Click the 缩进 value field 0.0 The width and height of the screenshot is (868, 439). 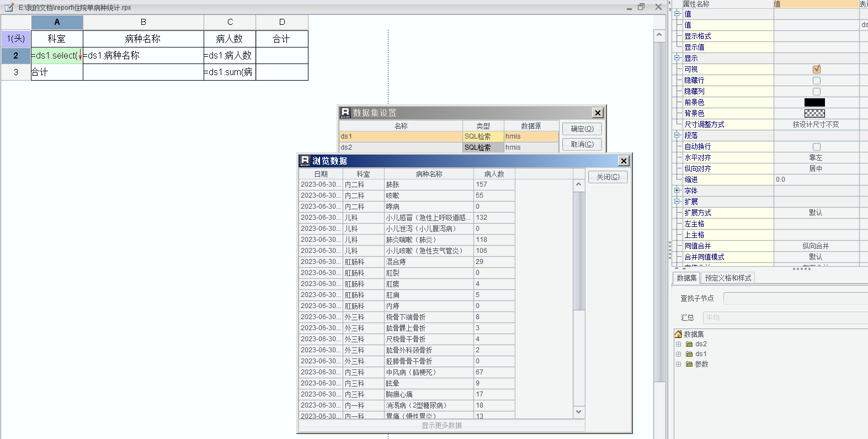point(816,179)
